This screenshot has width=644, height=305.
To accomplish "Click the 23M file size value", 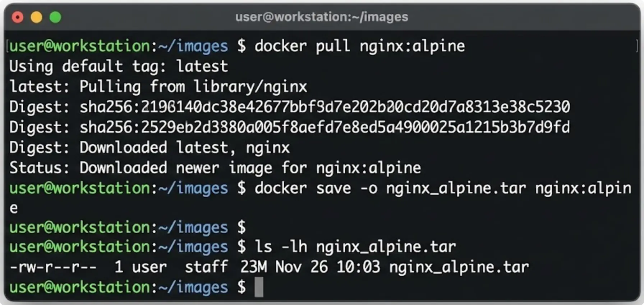I will (253, 267).
